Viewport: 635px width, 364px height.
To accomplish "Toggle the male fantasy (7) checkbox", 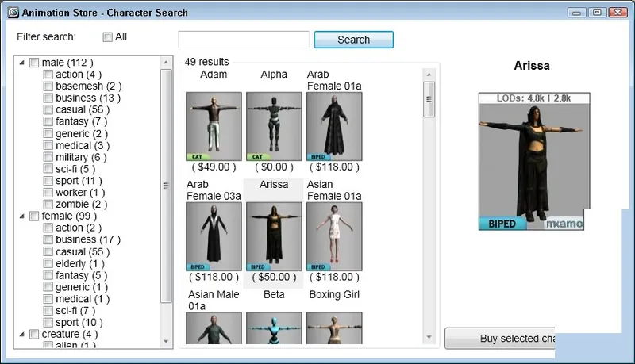I will [48, 121].
